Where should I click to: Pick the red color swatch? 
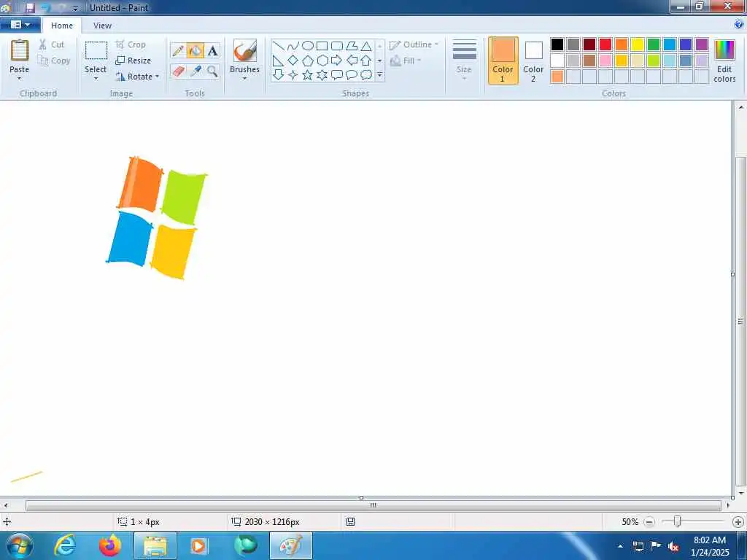coord(605,44)
